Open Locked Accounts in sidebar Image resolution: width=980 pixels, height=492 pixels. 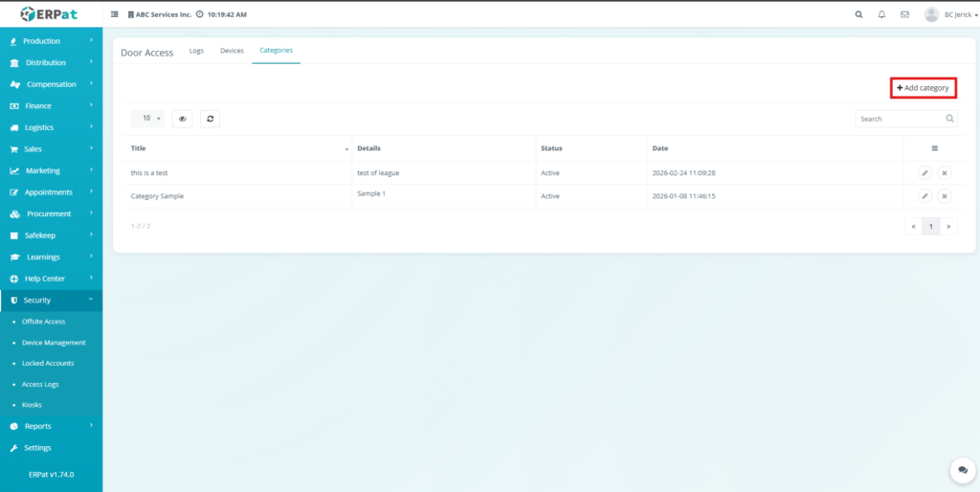48,364
